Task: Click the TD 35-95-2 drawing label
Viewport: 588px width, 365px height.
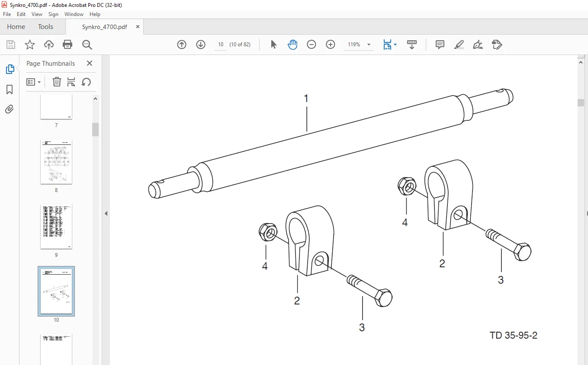Action: pyautogui.click(x=514, y=335)
